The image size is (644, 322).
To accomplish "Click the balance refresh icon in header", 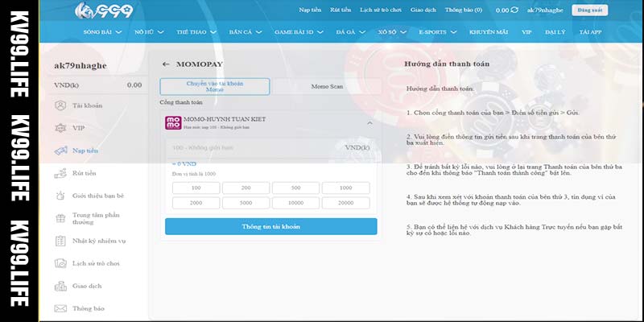I will click(x=514, y=10).
